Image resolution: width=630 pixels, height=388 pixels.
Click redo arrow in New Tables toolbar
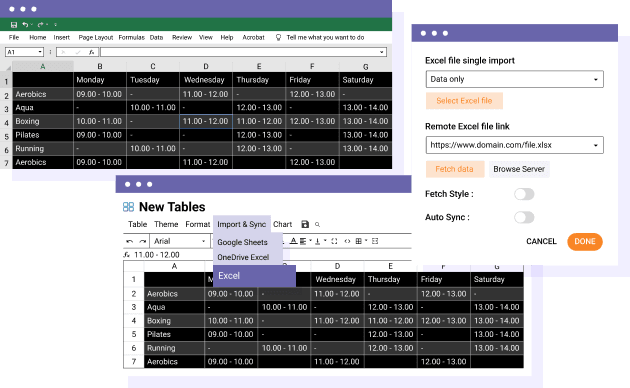tap(142, 241)
